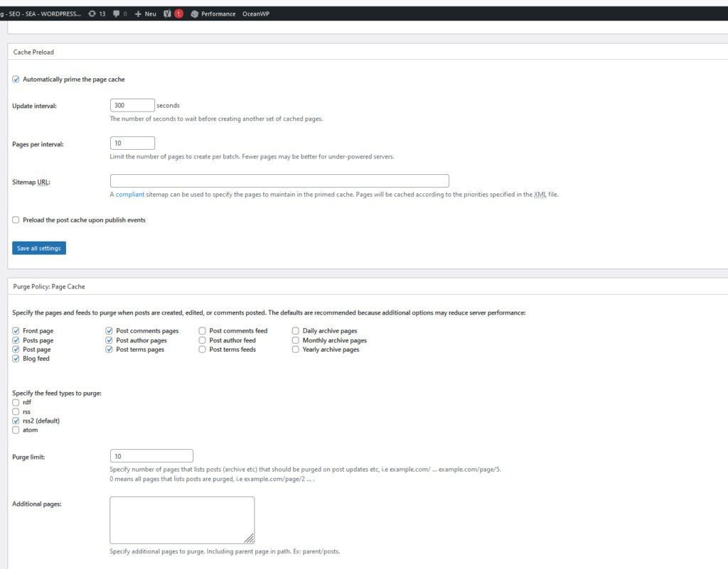Viewport: 728px width, 569px height.
Task: Toggle Automatically prime the page cache
Action: click(x=16, y=80)
